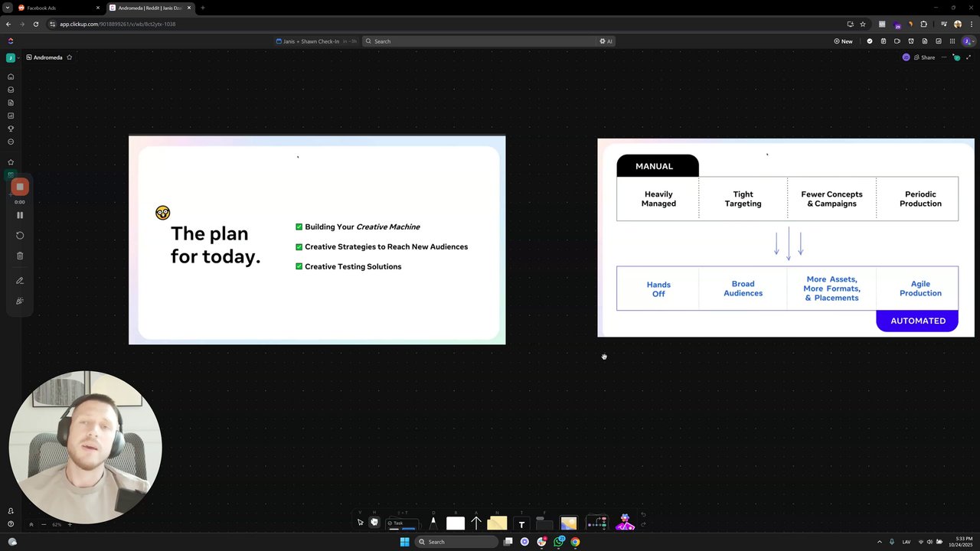Screen dimensions: 980x551
Task: Select the hand pan tool
Action: (x=374, y=523)
